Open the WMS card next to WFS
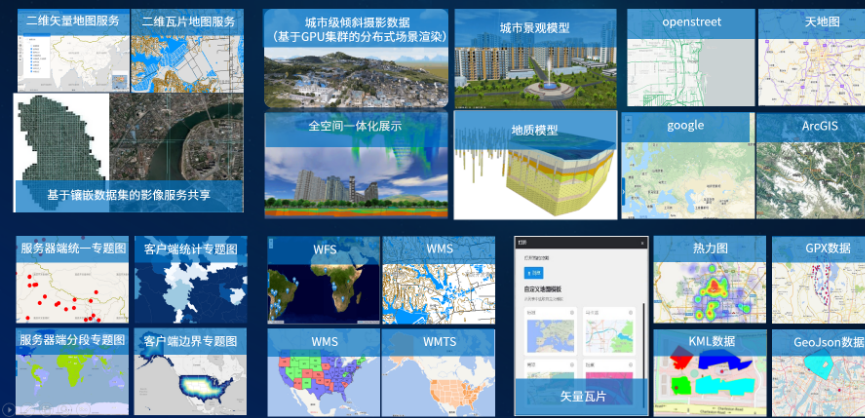 [439, 280]
